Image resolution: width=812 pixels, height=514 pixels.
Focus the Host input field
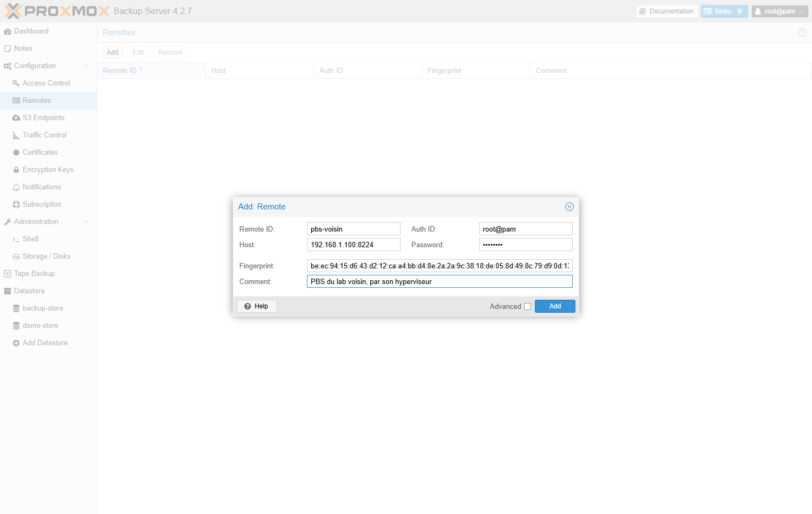tap(353, 245)
